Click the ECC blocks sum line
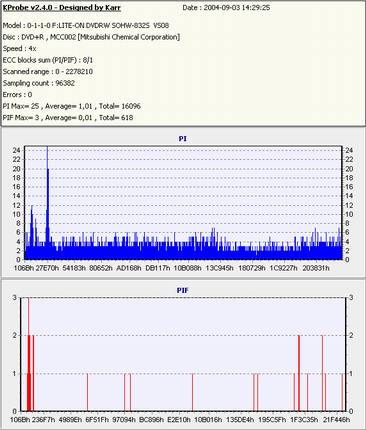Viewport: 366px width, 430px height. 48,60
